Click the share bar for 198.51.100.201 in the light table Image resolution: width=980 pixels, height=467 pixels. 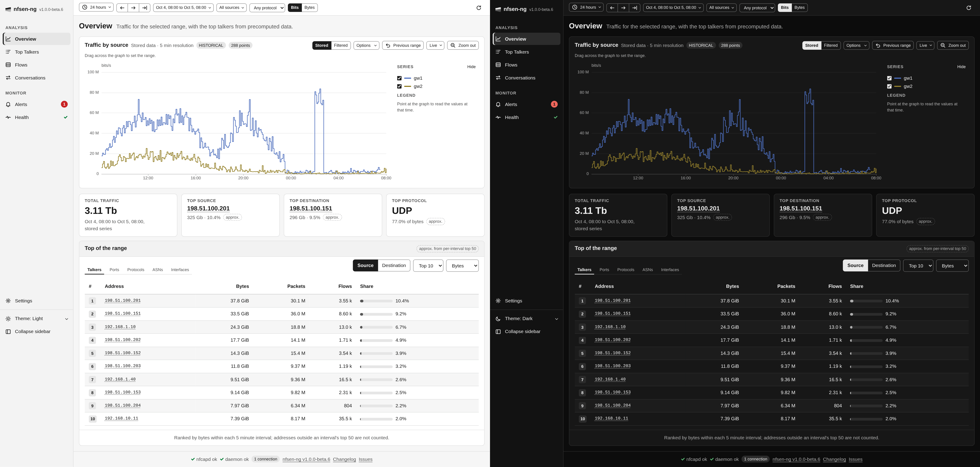click(376, 301)
